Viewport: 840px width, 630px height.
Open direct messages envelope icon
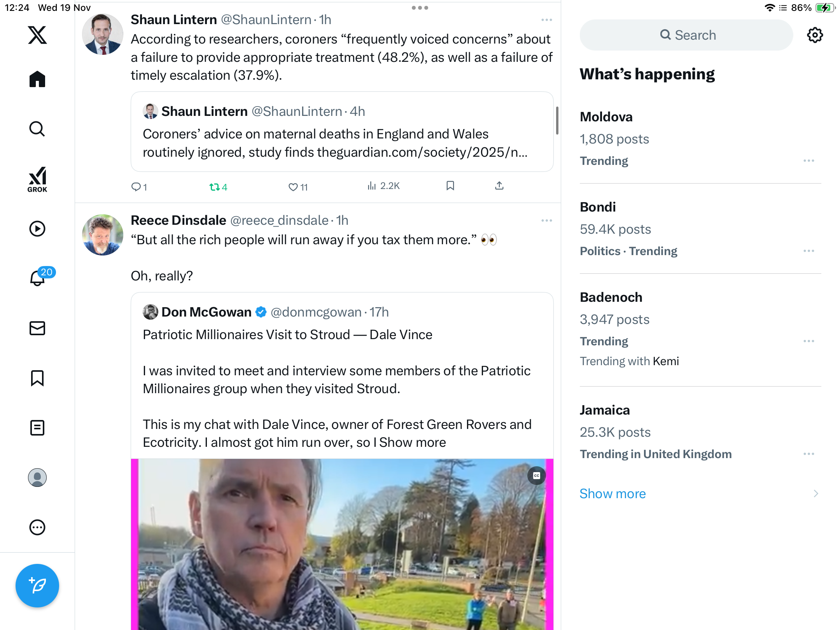point(37,328)
